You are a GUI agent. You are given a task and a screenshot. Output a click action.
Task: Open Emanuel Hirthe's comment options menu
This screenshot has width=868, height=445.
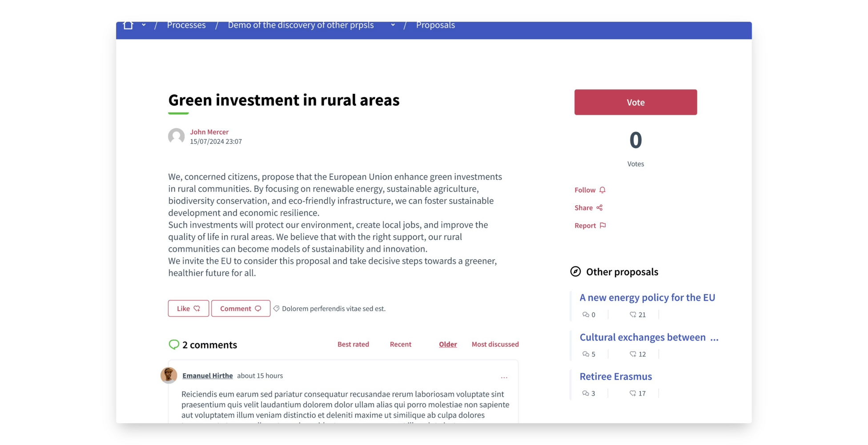point(504,377)
